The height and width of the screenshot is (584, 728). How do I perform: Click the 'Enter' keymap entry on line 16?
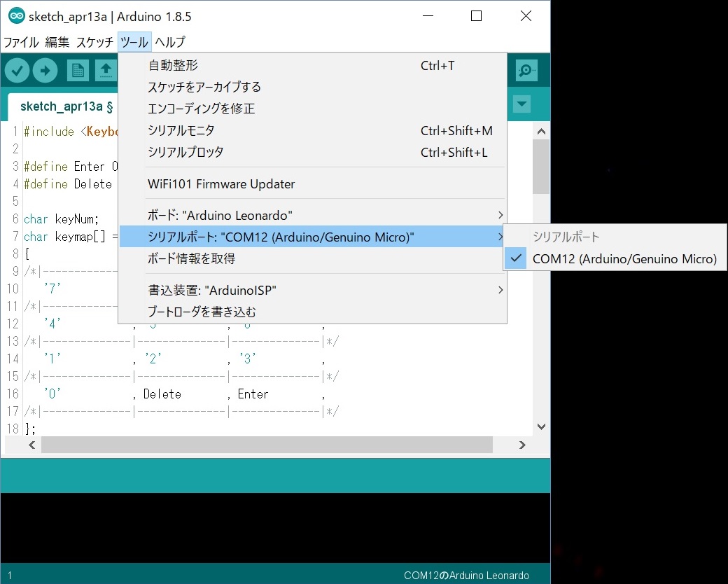pos(253,394)
